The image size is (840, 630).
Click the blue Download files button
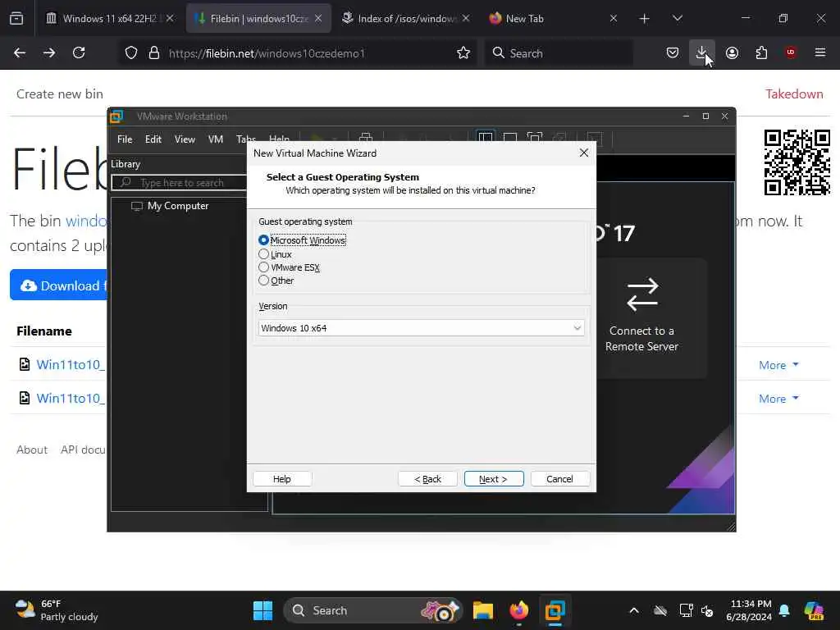pyautogui.click(x=59, y=285)
